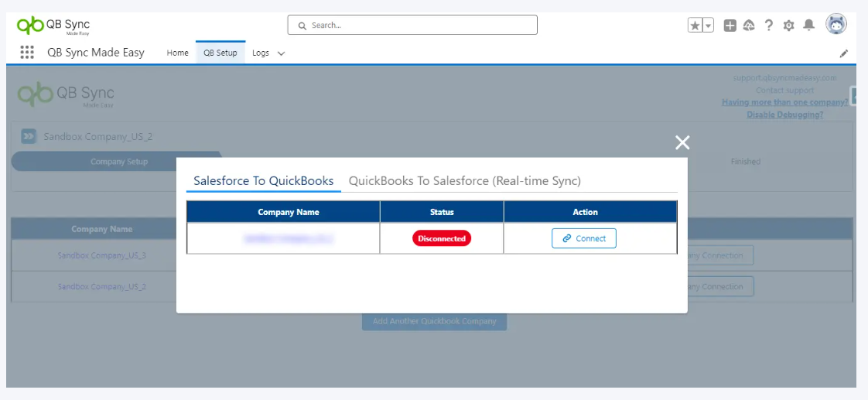Select the Finished step
Image resolution: width=868 pixels, height=400 pixels.
(x=745, y=162)
